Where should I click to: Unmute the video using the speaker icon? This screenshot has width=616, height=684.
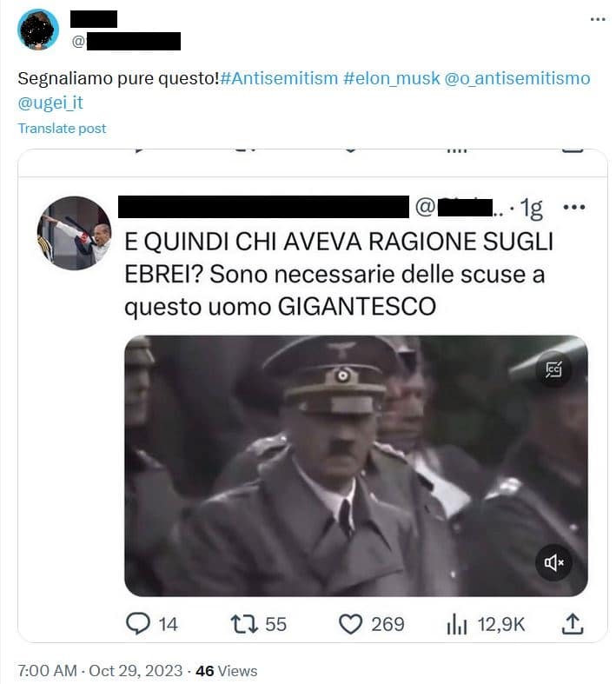coord(553,562)
